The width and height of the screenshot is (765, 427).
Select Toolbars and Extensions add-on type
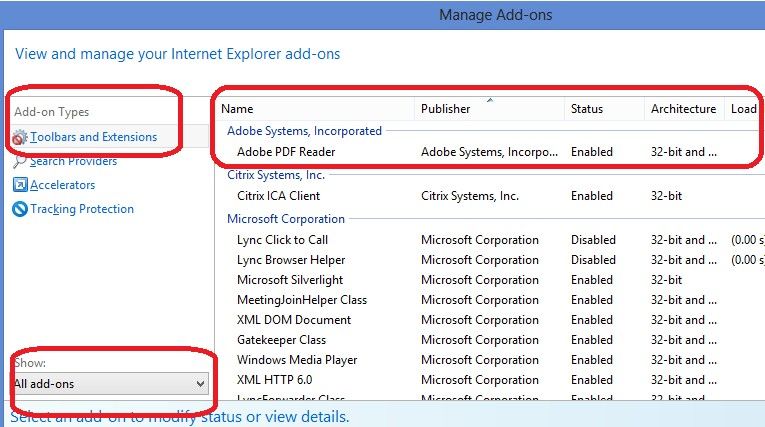[x=94, y=137]
